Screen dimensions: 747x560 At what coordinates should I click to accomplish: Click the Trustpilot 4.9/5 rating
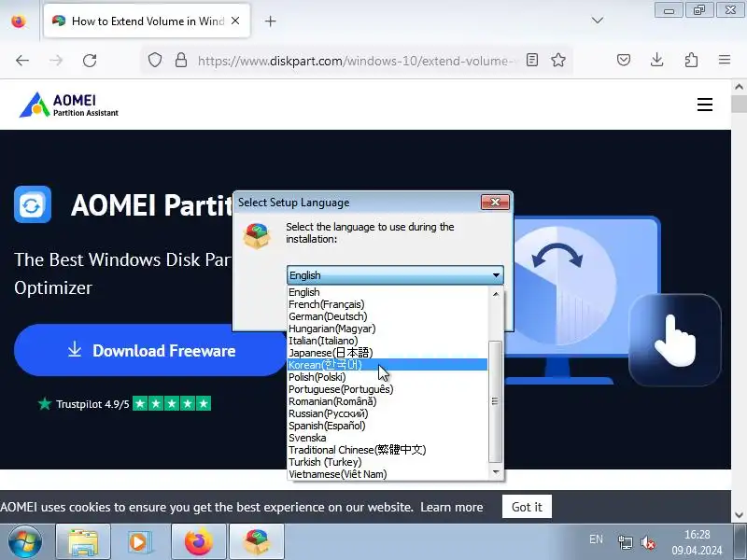[124, 404]
